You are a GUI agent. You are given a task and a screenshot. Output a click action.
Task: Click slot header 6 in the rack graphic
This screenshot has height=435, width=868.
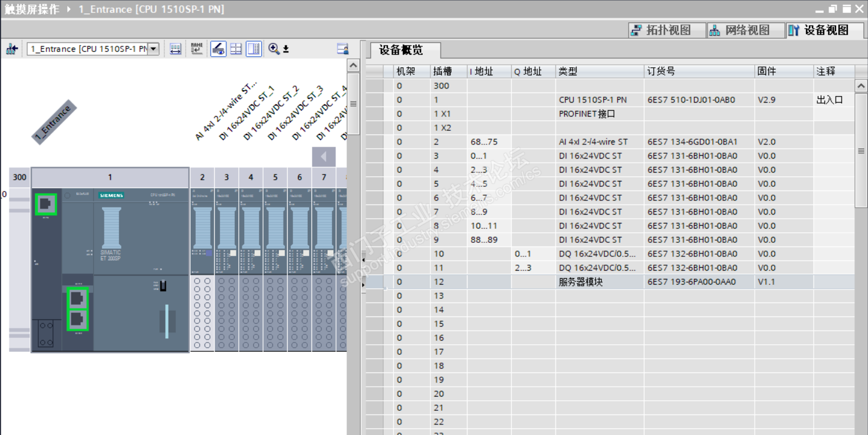point(300,177)
